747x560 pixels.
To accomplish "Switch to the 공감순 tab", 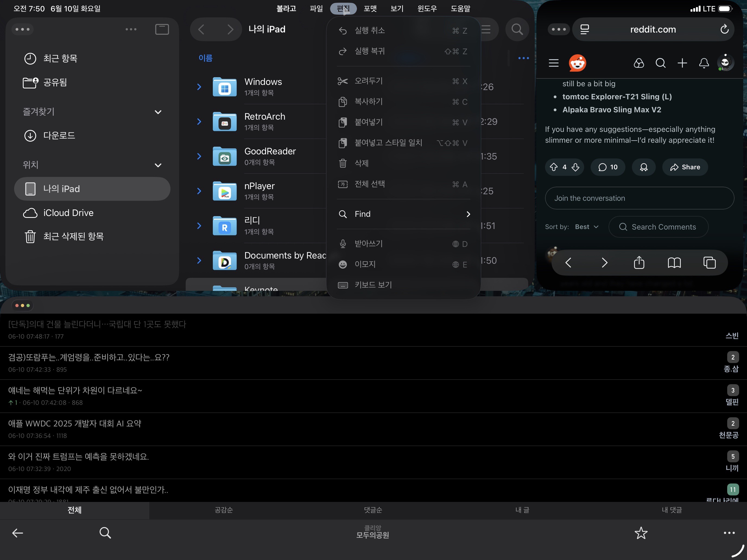I will [224, 510].
